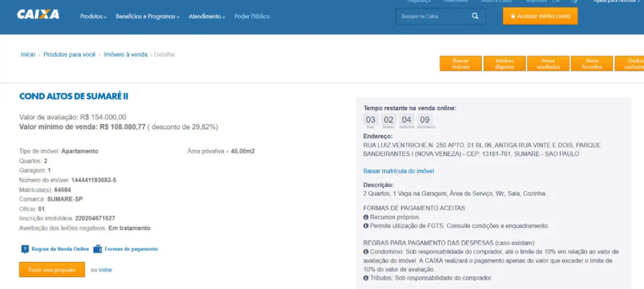
Task: Open the Minhas disputas button
Action: pyautogui.click(x=504, y=64)
